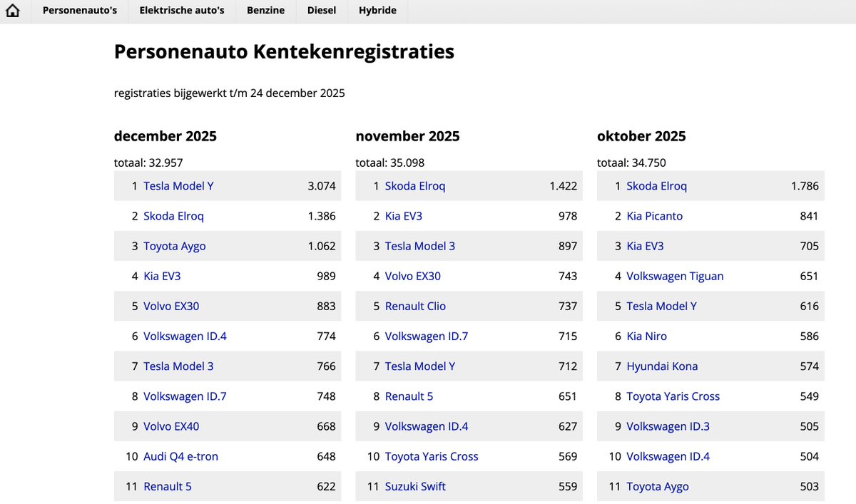Click the 'oktober 2025' column heading
Image resolution: width=856 pixels, height=504 pixels.
coord(642,136)
